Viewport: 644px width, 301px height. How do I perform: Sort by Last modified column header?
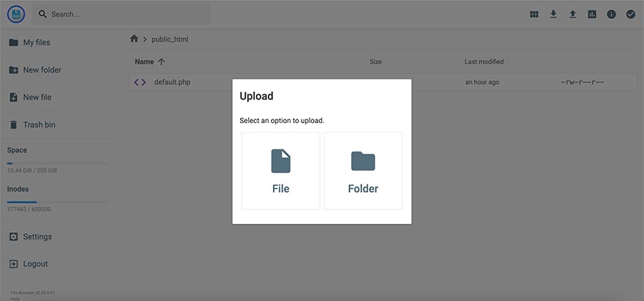pyautogui.click(x=484, y=62)
